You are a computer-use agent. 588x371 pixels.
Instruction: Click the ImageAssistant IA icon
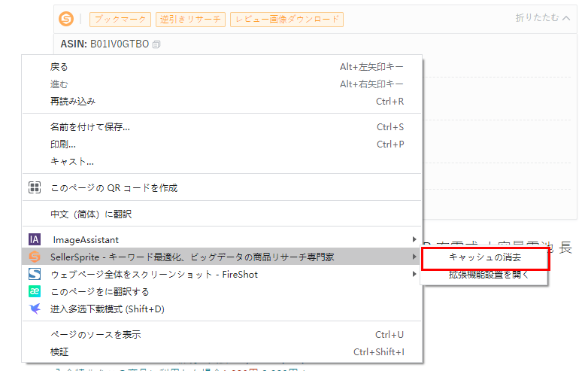point(35,239)
